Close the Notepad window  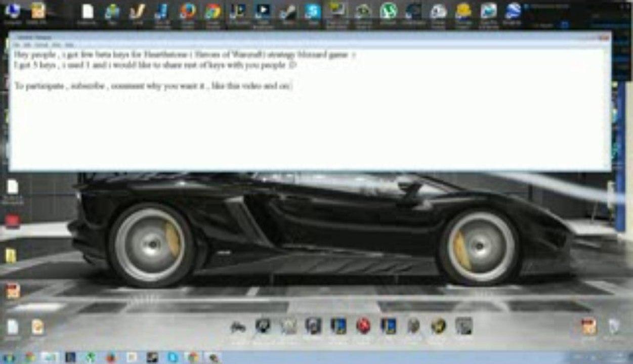(603, 37)
